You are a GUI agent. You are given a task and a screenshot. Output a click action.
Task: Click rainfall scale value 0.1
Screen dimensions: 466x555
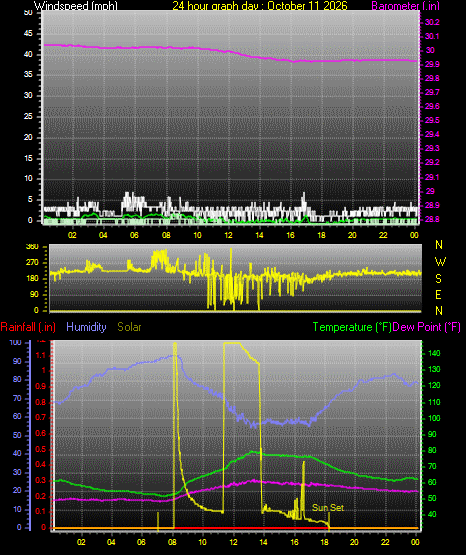coord(41,511)
